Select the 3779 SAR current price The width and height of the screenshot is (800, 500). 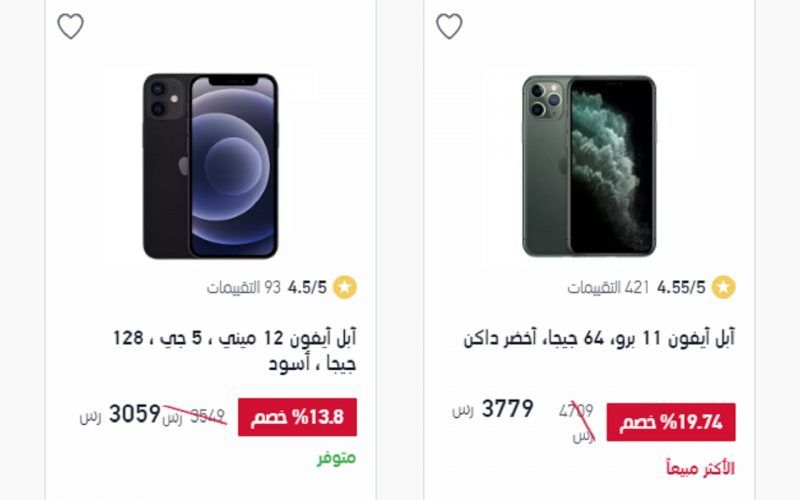pyautogui.click(x=493, y=409)
